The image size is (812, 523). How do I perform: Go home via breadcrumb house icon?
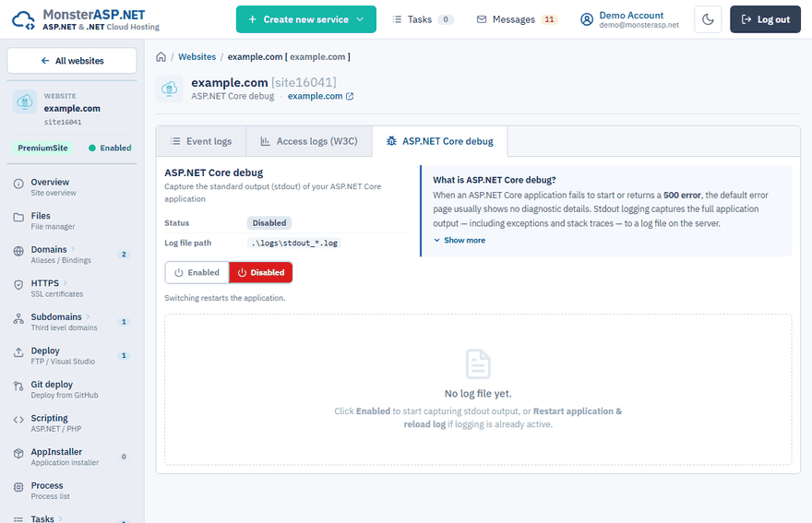[x=161, y=57]
